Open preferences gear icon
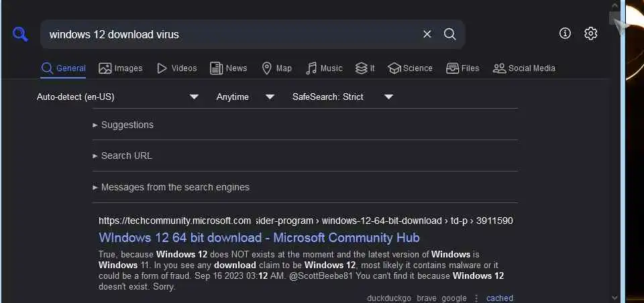Viewport: 644px width, 303px height. tap(590, 34)
